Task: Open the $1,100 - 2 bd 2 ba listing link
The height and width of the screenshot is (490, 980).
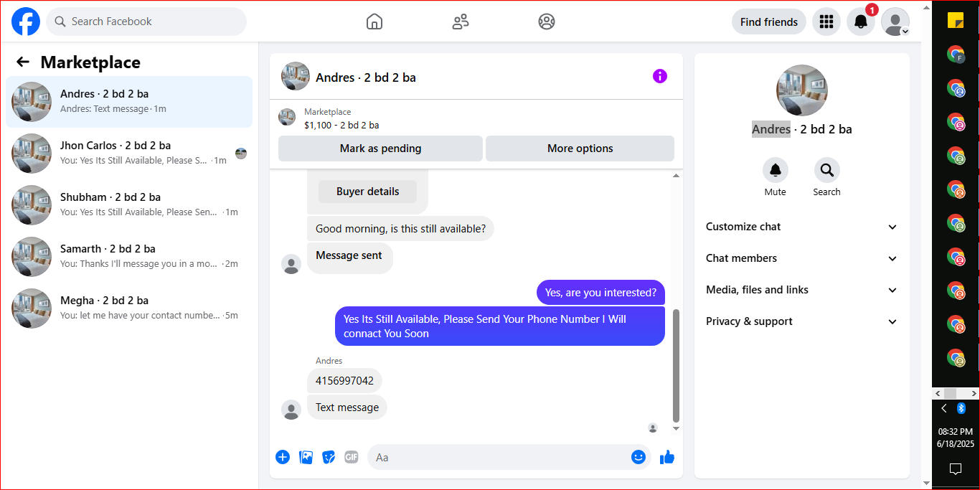Action: (x=341, y=125)
